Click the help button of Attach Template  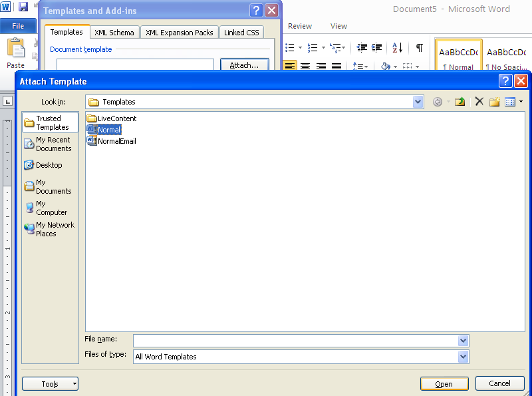pos(505,81)
